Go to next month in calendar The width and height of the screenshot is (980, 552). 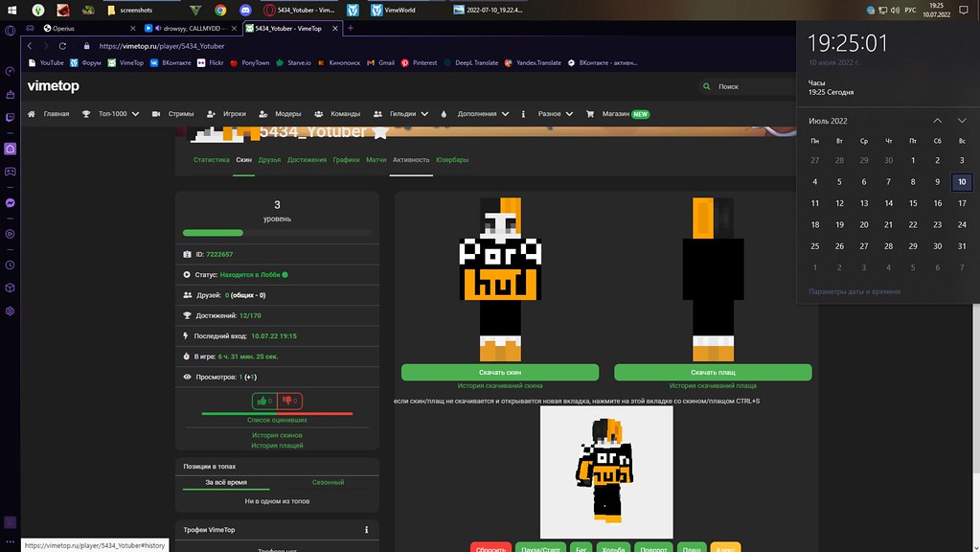(x=961, y=120)
